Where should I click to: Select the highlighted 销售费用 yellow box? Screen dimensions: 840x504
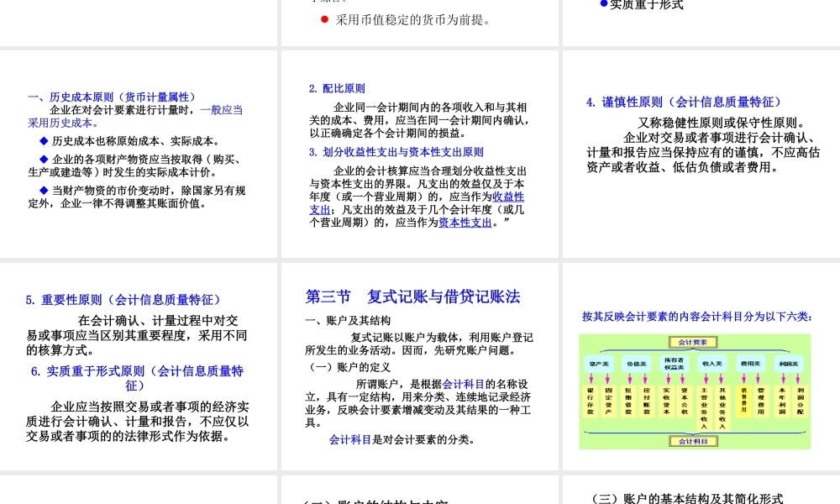pos(744,402)
